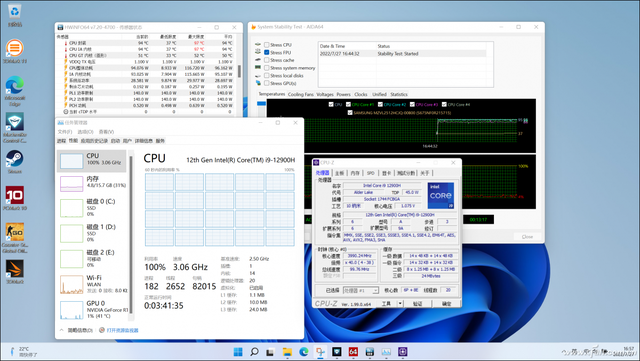
Task: Switch to the Voltages tab in AIDA64
Action: pos(325,94)
